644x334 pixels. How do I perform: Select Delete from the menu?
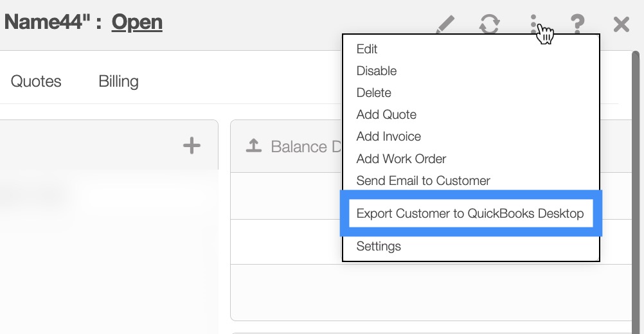coord(374,93)
